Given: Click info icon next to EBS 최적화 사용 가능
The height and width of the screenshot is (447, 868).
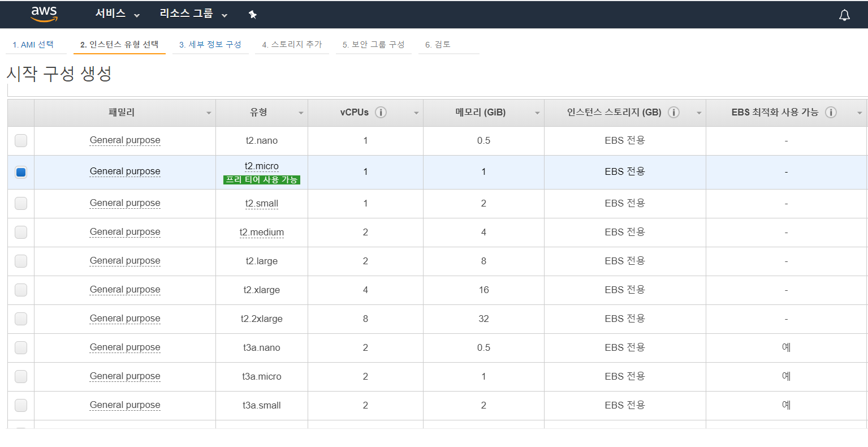Looking at the screenshot, I should tap(831, 112).
